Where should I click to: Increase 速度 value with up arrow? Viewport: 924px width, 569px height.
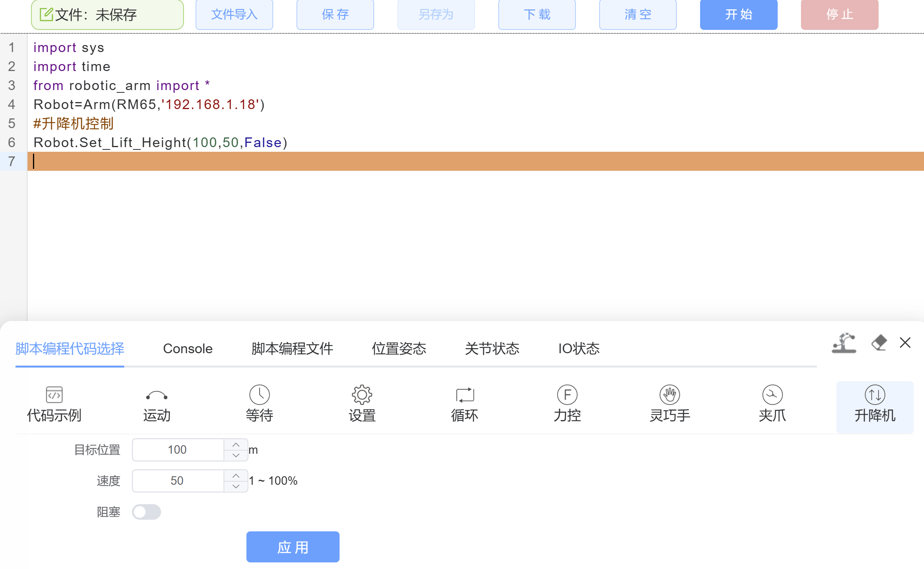pyautogui.click(x=235, y=475)
